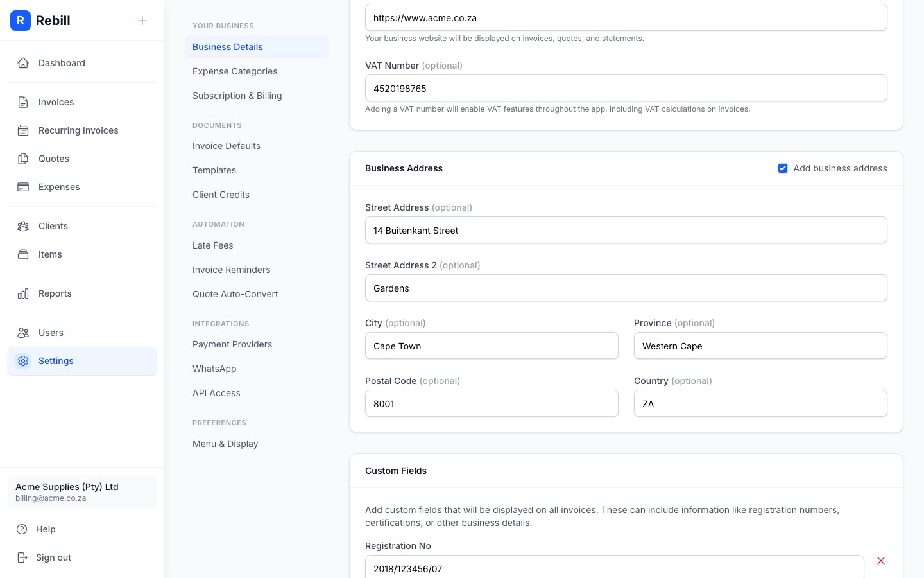Select the Settings gear icon
The width and height of the screenshot is (924, 578).
(23, 361)
